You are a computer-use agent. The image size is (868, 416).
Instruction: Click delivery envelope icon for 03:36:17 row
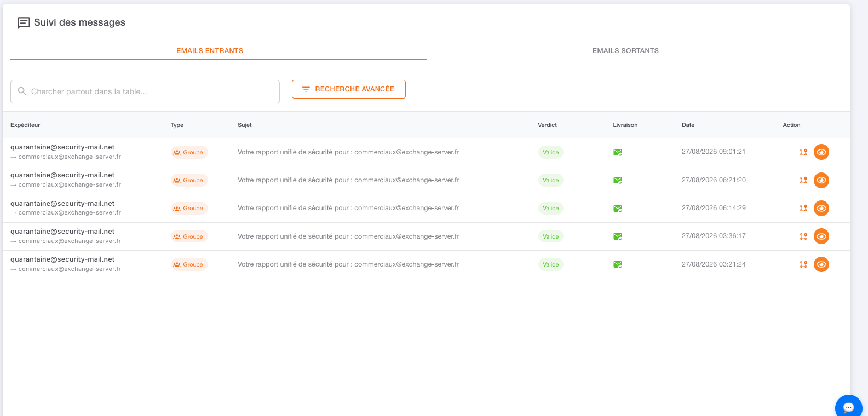(x=618, y=236)
